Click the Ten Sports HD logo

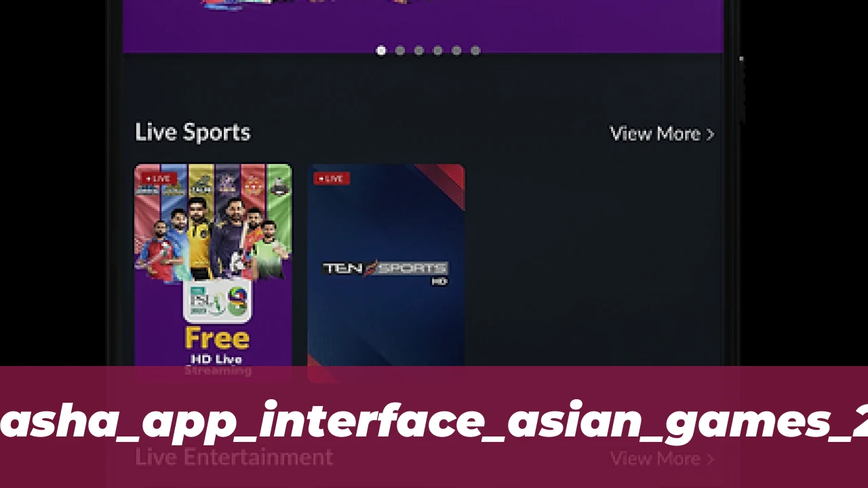point(385,272)
